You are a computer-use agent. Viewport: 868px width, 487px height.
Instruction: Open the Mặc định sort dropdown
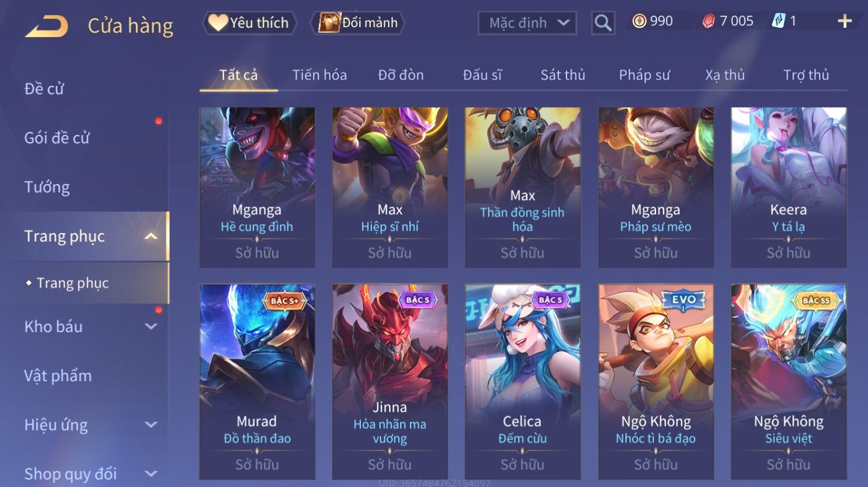pos(527,23)
